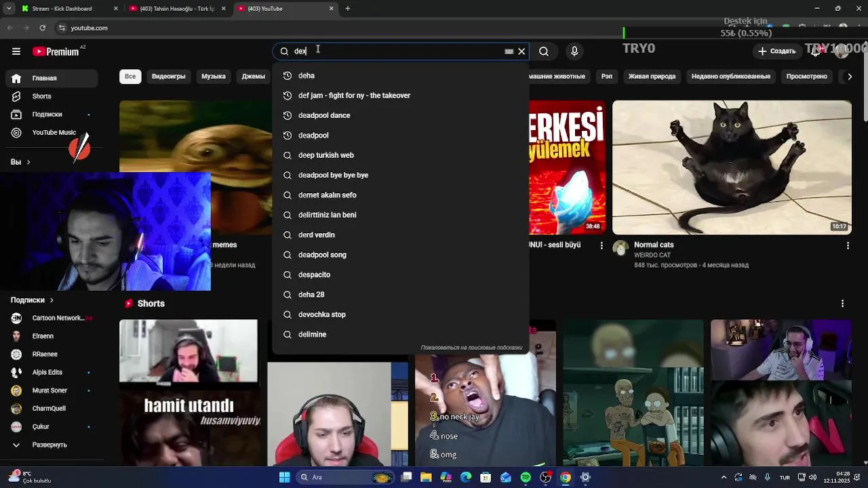The height and width of the screenshot is (488, 868).
Task: Choose suggestion 'despacito'
Action: click(400, 274)
